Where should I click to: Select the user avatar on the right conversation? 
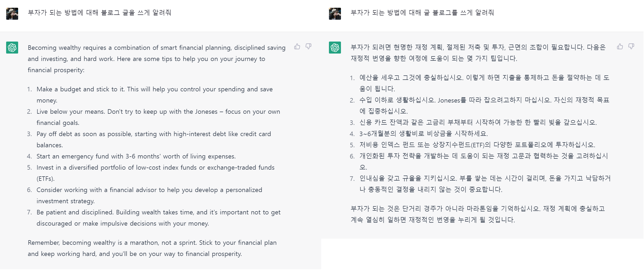335,13
